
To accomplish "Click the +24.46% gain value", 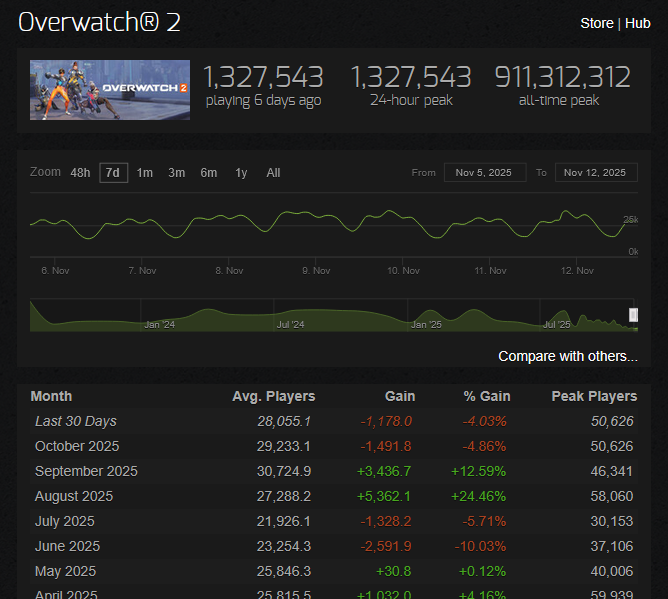I will pos(478,496).
